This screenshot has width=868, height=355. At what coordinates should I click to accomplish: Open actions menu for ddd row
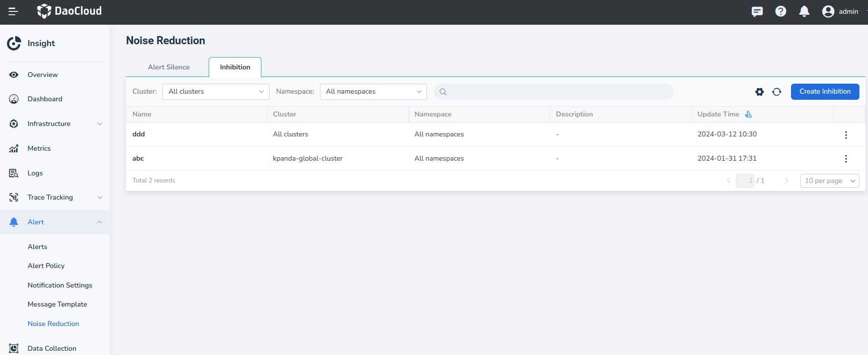(x=846, y=135)
